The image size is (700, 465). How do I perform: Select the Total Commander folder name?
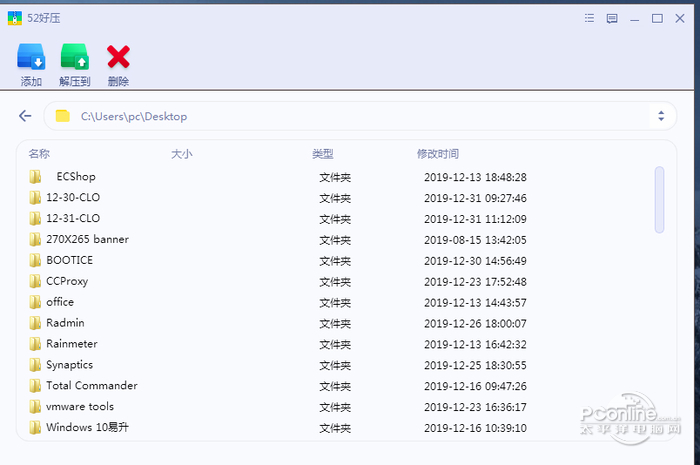click(x=92, y=386)
